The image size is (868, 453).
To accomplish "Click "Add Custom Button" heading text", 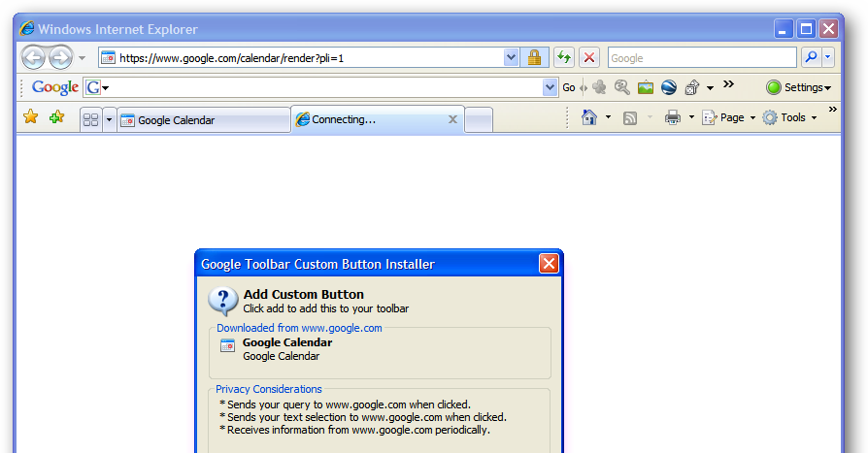I will (x=303, y=294).
